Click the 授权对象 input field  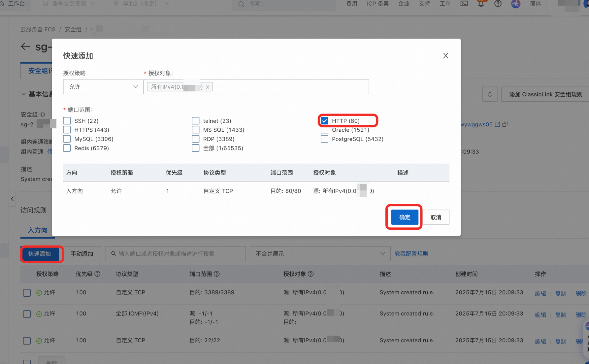coord(256,87)
